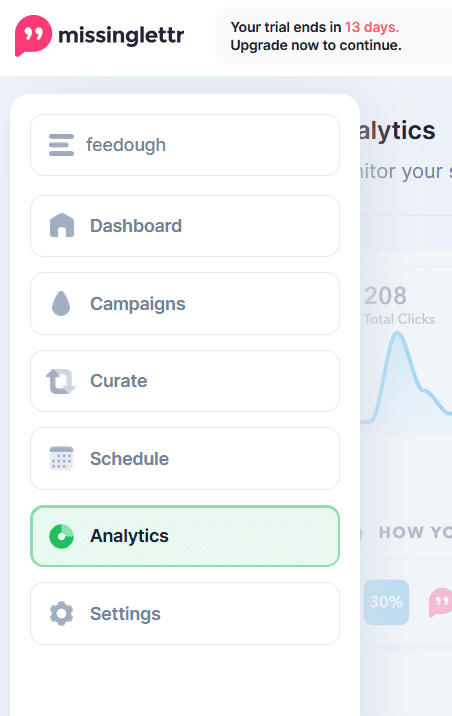
Task: Click the 'Upgrade now to continue' notice
Action: coord(316,45)
